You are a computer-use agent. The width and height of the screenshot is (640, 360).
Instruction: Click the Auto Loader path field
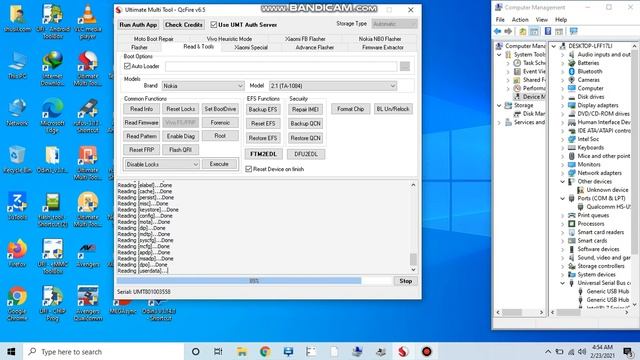tap(281, 66)
